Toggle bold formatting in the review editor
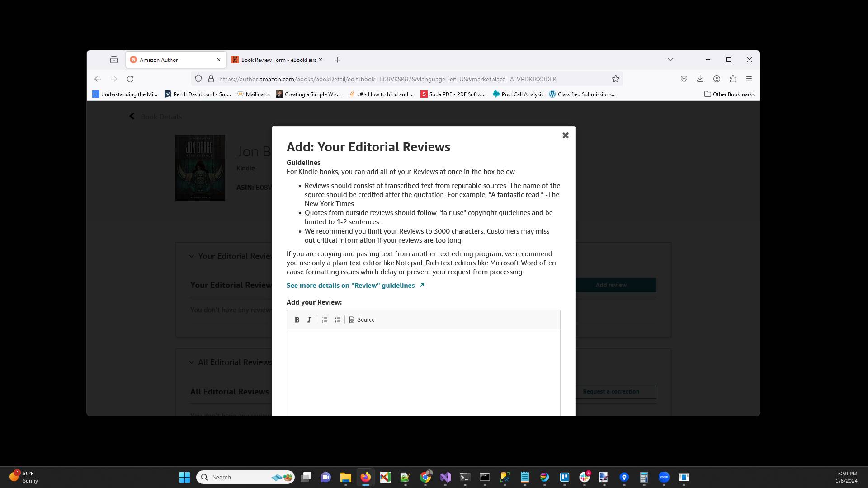Image resolution: width=868 pixels, height=488 pixels. 297,319
